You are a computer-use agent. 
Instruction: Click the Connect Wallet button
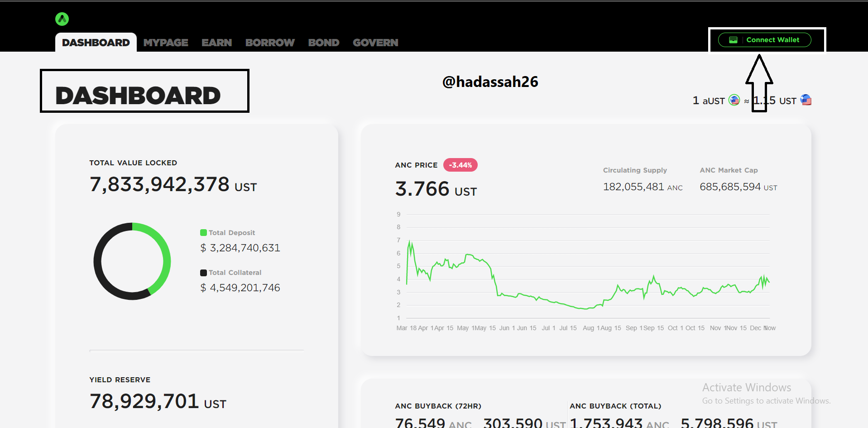tap(765, 40)
